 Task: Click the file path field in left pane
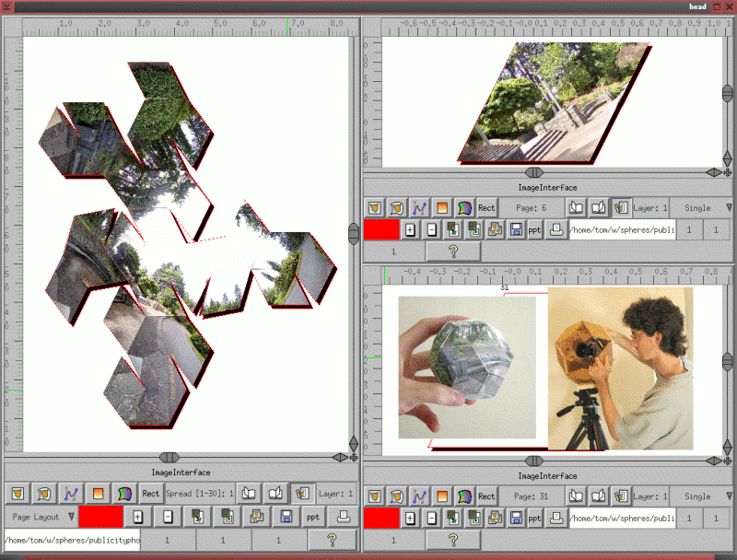(x=72, y=540)
